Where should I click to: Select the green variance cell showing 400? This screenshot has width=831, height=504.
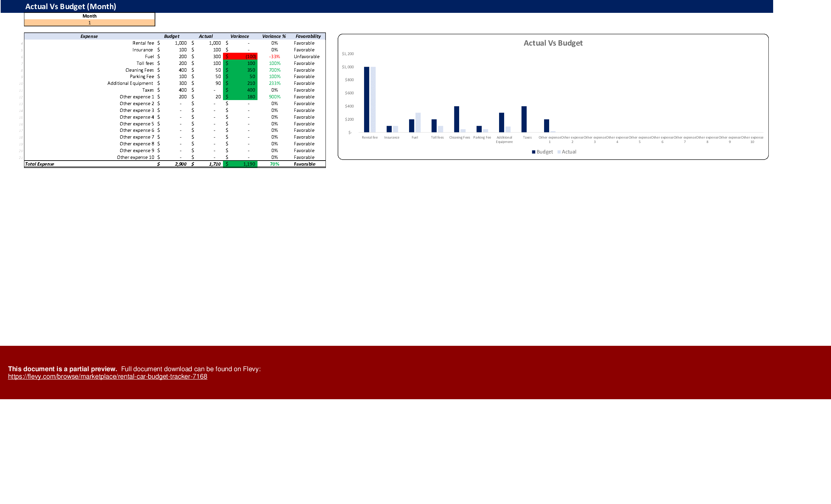point(240,90)
